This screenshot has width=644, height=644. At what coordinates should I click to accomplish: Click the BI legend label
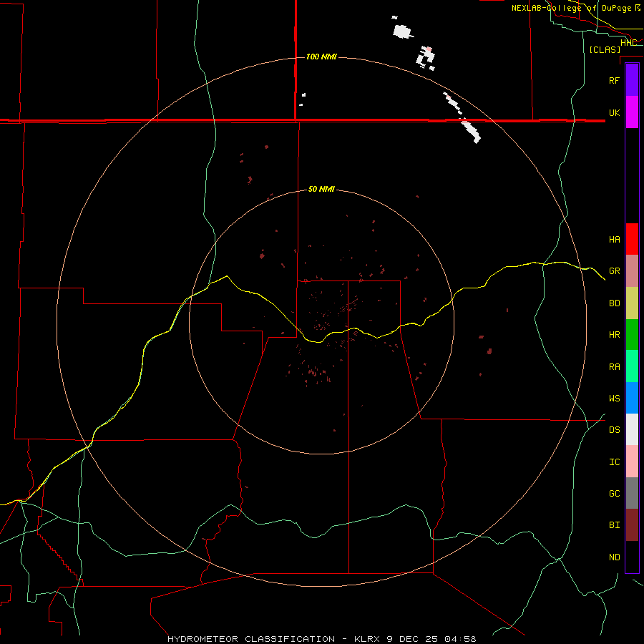[x=615, y=525]
